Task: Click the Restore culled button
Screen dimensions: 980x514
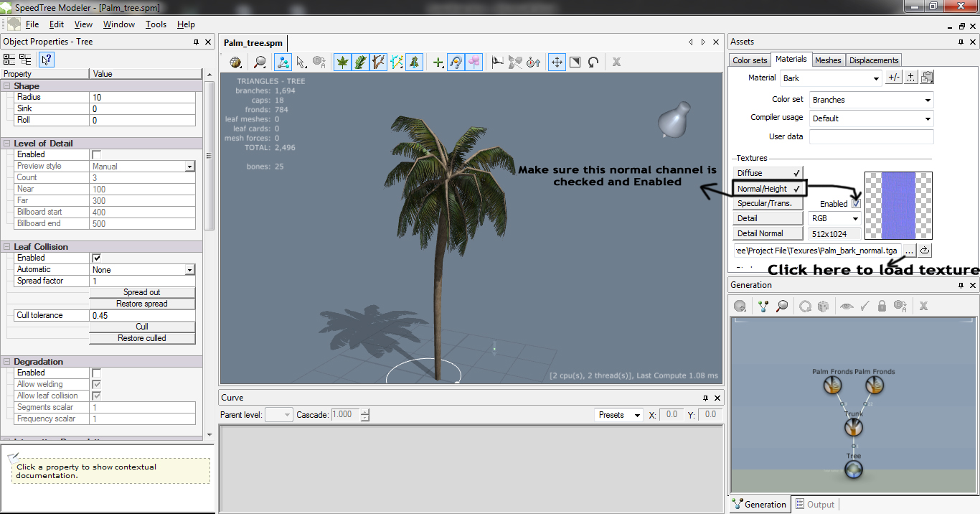Action: tap(142, 338)
